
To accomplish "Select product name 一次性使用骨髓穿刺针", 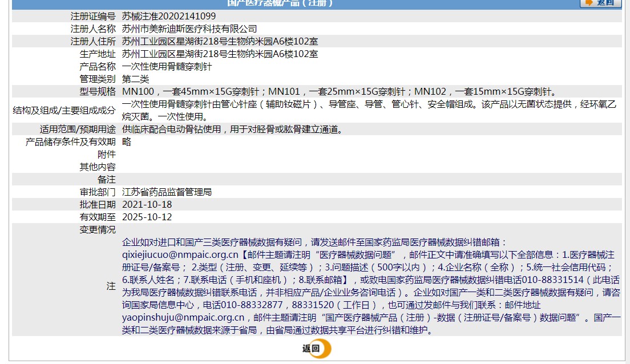I will pos(167,66).
